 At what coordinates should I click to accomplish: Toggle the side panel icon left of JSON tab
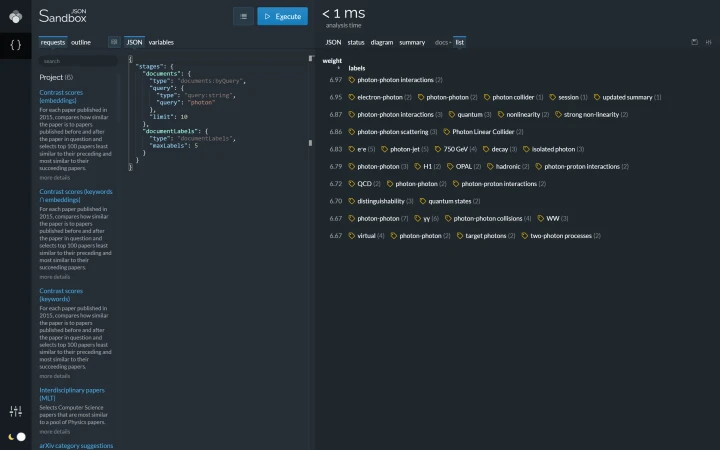pos(114,42)
